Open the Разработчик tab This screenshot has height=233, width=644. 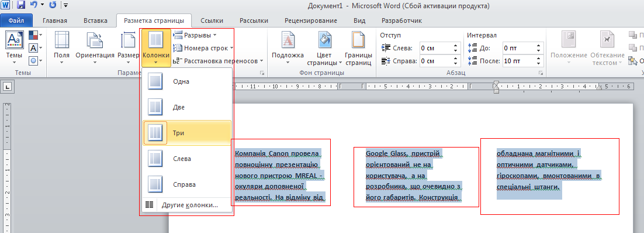pos(401,20)
